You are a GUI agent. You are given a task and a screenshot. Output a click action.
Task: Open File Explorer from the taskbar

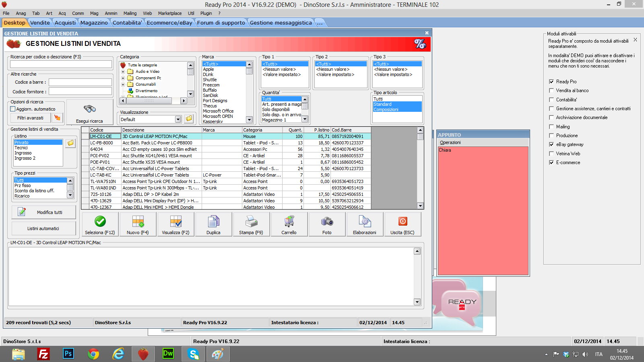pyautogui.click(x=19, y=354)
